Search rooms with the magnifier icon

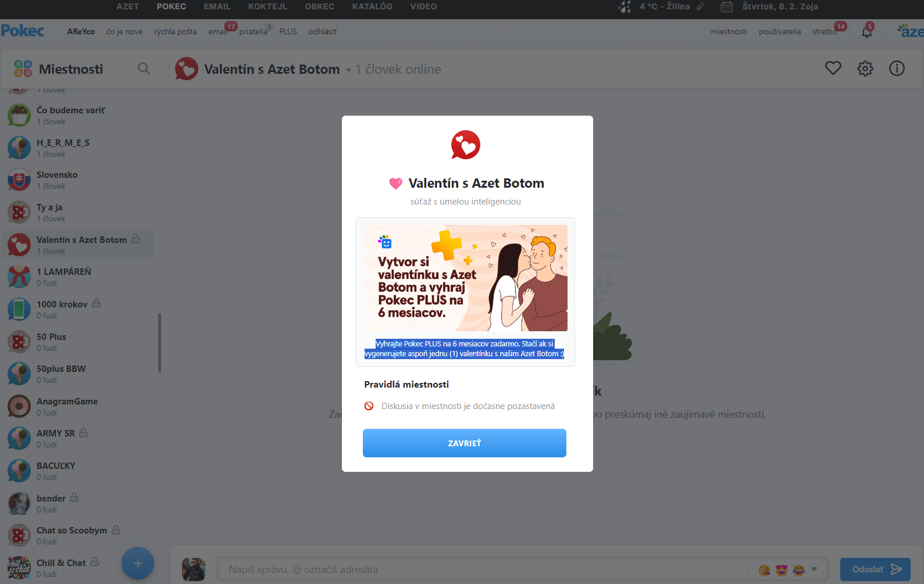[144, 69]
